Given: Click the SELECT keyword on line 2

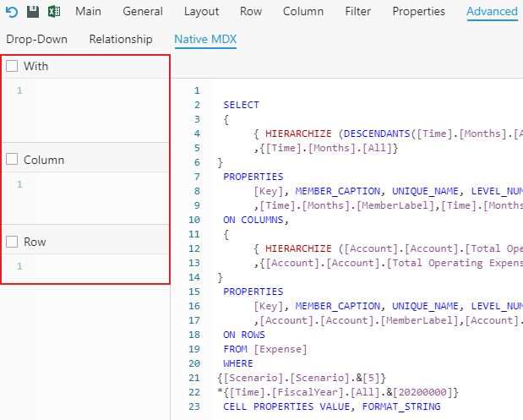Looking at the screenshot, I should [x=241, y=105].
